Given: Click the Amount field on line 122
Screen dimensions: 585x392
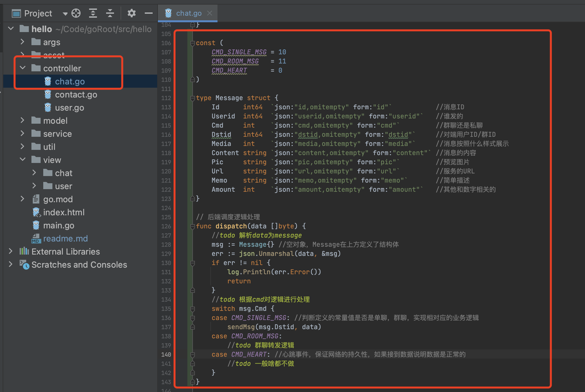Looking at the screenshot, I should click(223, 189).
